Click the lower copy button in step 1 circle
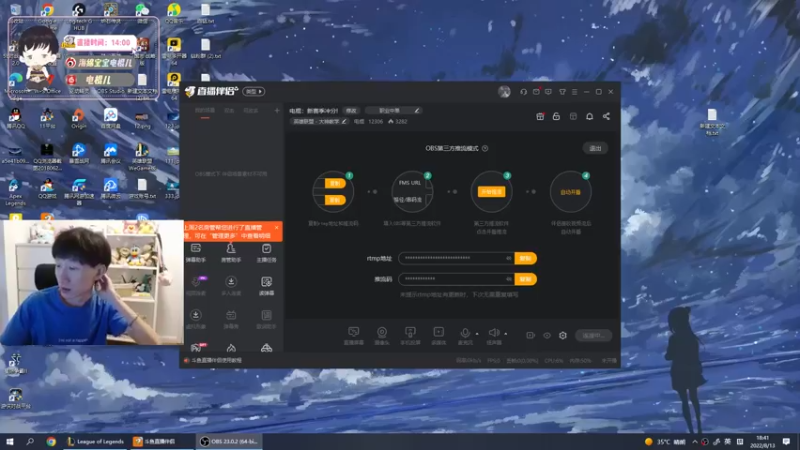 point(335,200)
